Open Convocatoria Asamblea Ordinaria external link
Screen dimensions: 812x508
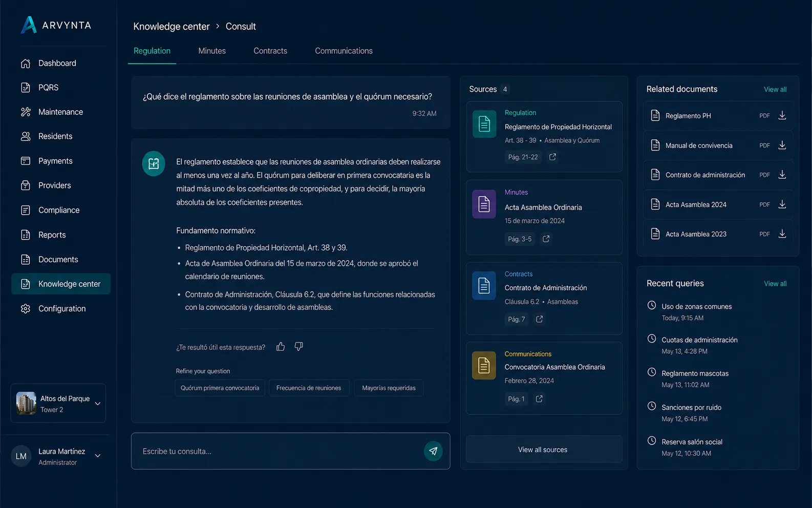(x=539, y=399)
